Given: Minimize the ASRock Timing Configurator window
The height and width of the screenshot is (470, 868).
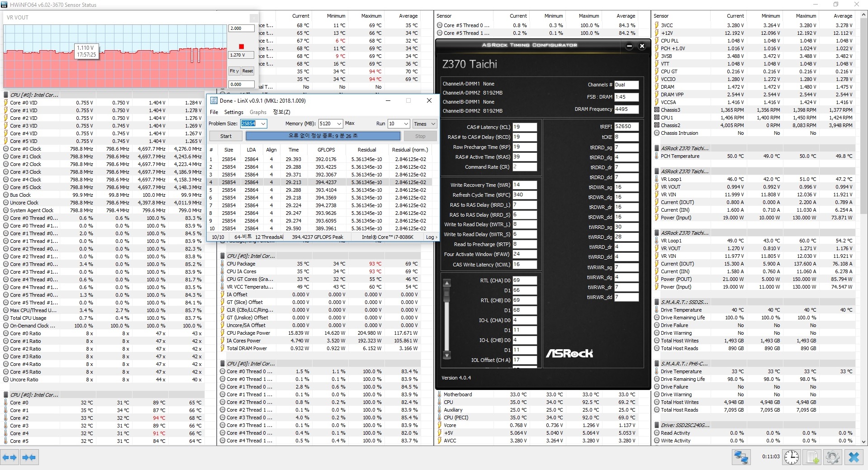Looking at the screenshot, I should (629, 46).
